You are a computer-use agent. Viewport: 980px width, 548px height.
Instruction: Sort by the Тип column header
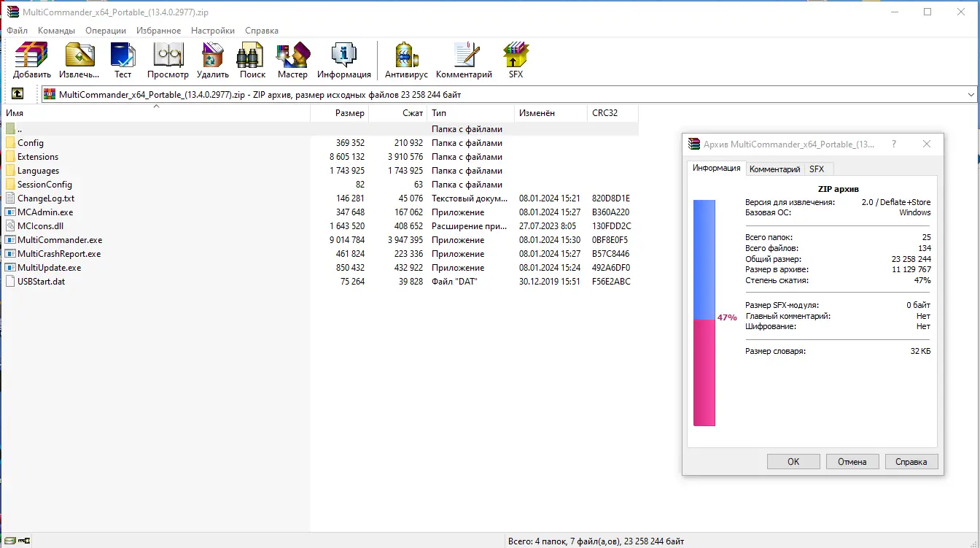(471, 113)
